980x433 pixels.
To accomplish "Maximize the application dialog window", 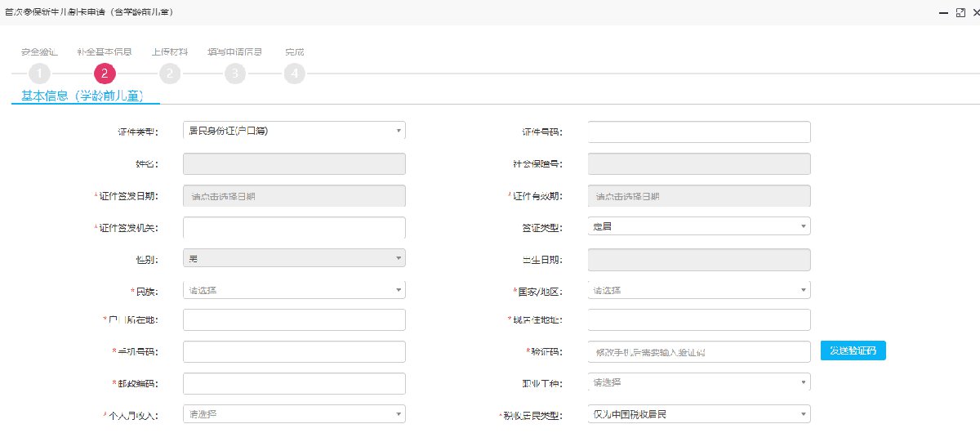I will pyautogui.click(x=960, y=13).
